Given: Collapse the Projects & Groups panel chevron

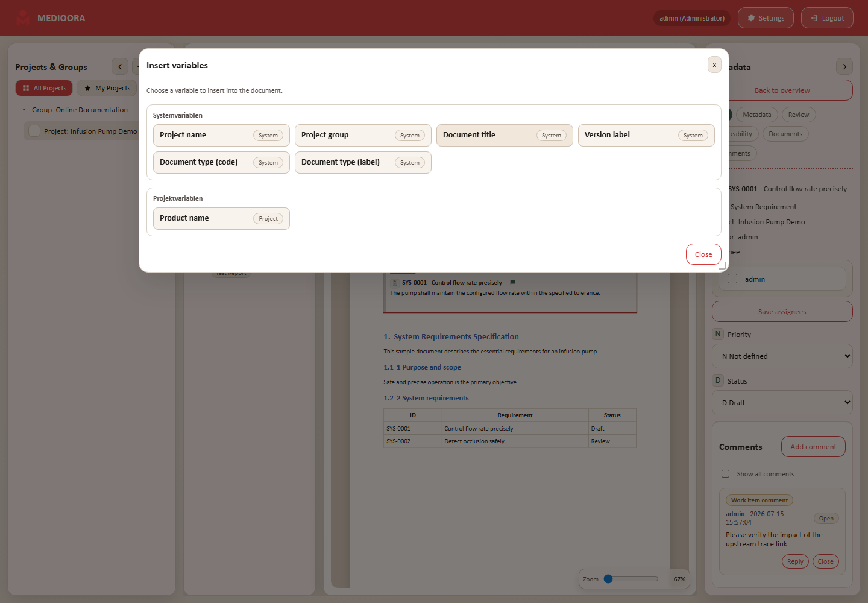Looking at the screenshot, I should pyautogui.click(x=120, y=66).
